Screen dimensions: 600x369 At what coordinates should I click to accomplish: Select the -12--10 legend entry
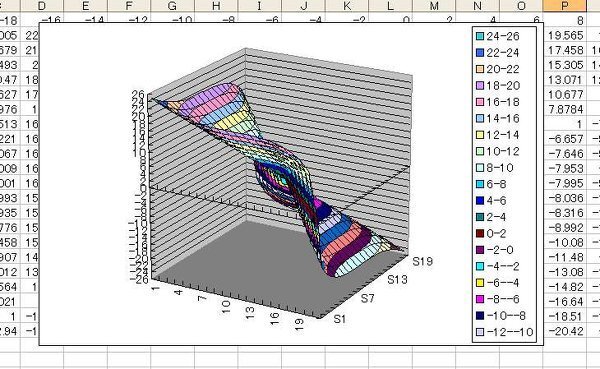tap(505, 332)
